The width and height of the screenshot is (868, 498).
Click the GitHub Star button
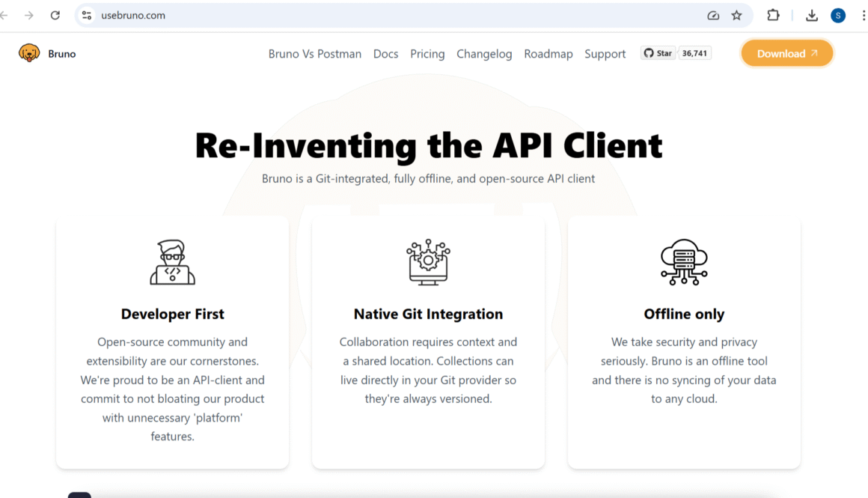coord(658,53)
